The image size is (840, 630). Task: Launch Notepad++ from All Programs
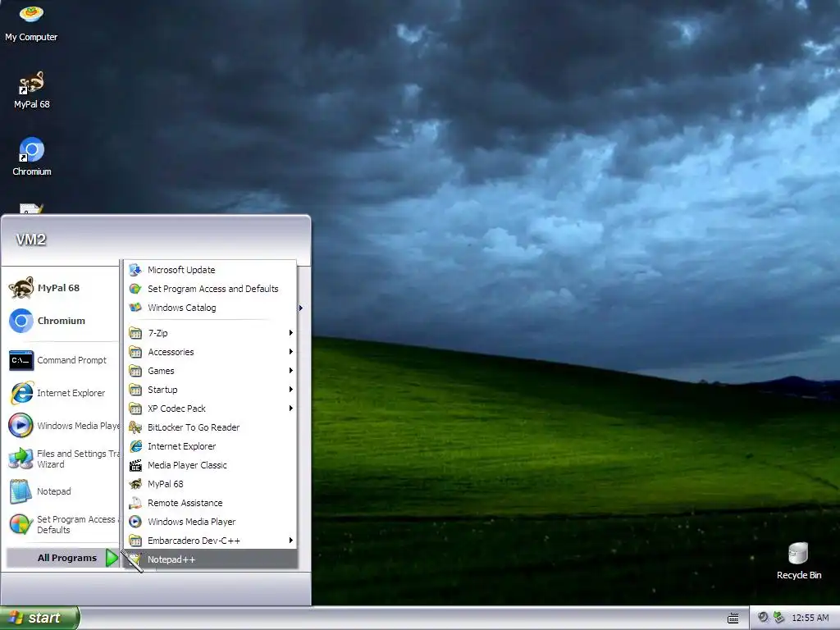(211, 559)
